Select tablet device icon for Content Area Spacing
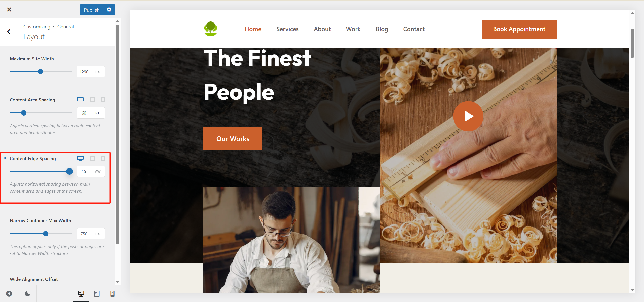This screenshot has height=302, width=644. [x=92, y=100]
